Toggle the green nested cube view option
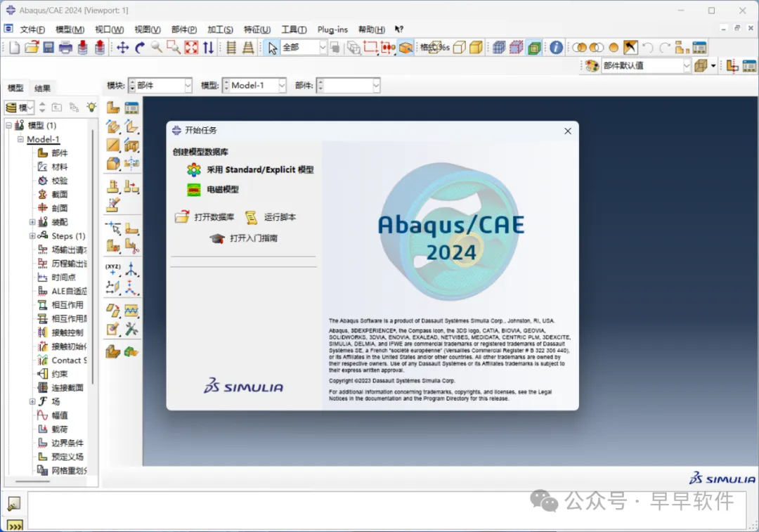This screenshot has width=759, height=532. click(x=534, y=48)
